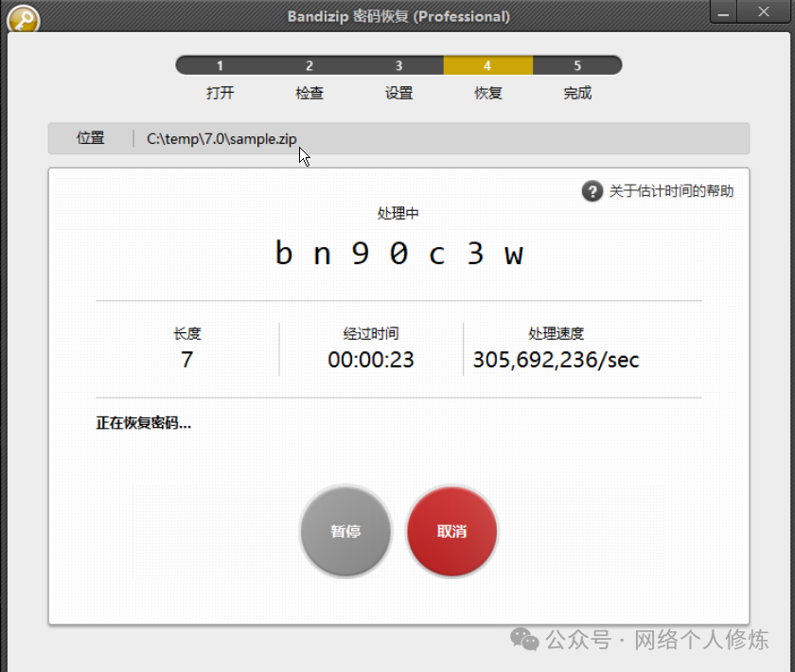
Task: Open the 关于估计时间的帮助 help link
Action: click(x=670, y=191)
